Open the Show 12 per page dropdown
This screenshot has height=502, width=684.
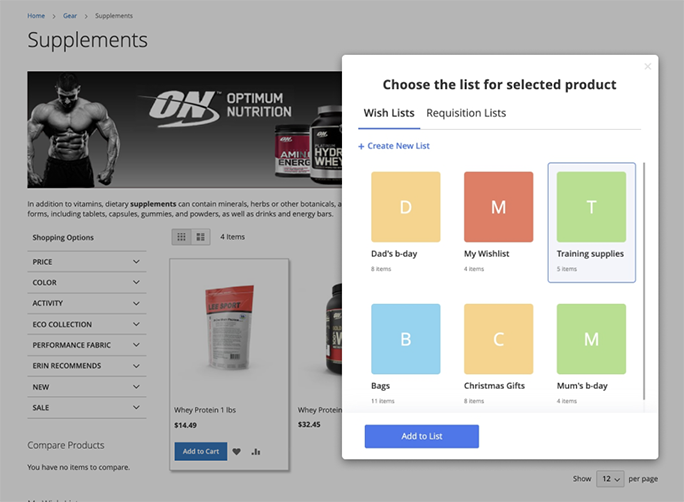coord(610,479)
